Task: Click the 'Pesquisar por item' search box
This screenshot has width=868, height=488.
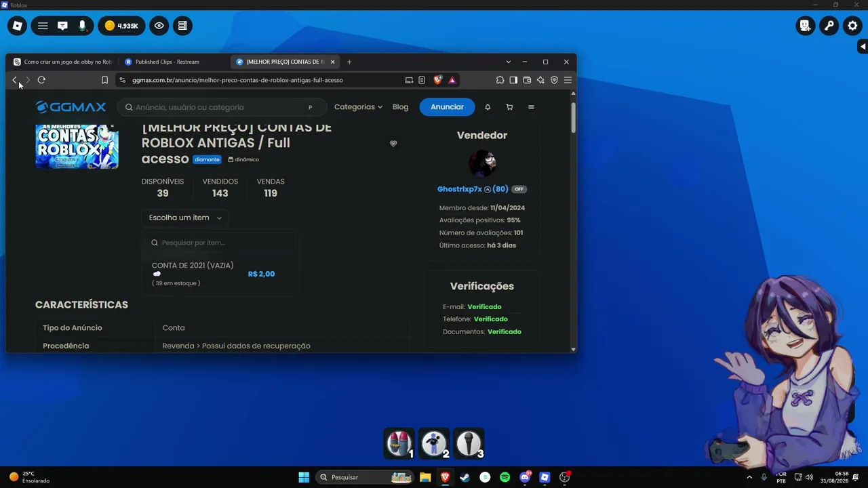Action: point(222,243)
